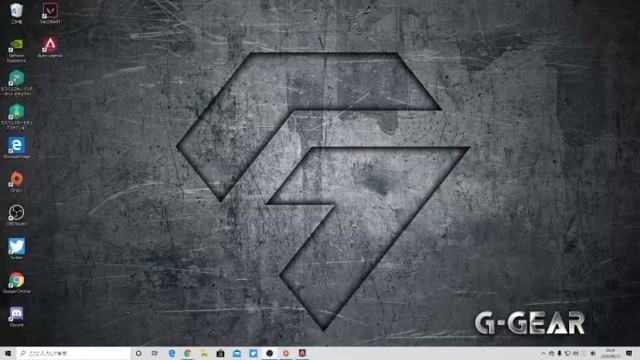Image resolution: width=640 pixels, height=360 pixels.
Task: Select the OBS Studio desktop icon
Action: 16,216
